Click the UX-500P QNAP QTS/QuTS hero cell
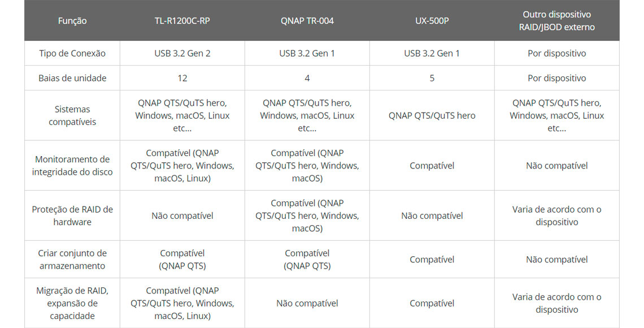The height and width of the screenshot is (328, 644). pyautogui.click(x=432, y=115)
